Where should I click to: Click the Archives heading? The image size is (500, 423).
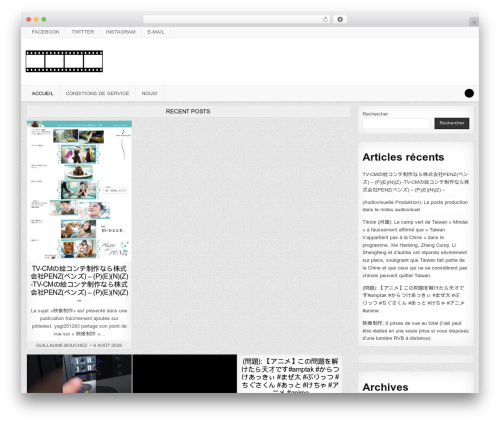pyautogui.click(x=385, y=387)
